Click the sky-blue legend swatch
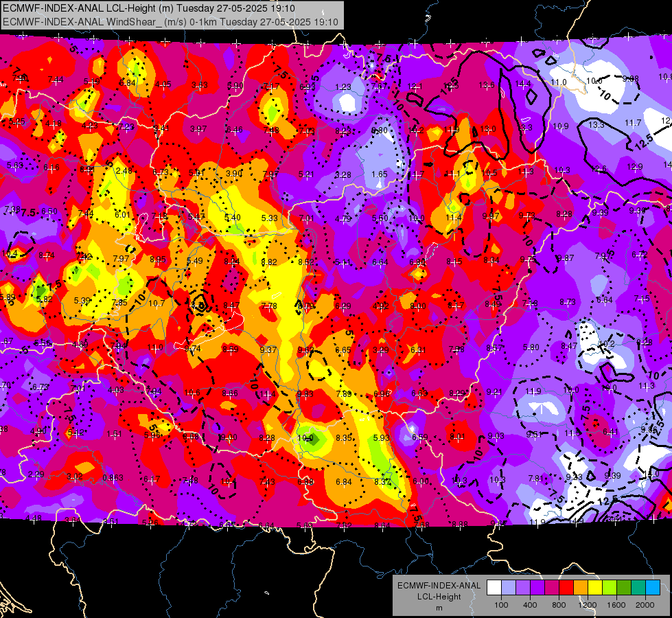 (653, 588)
